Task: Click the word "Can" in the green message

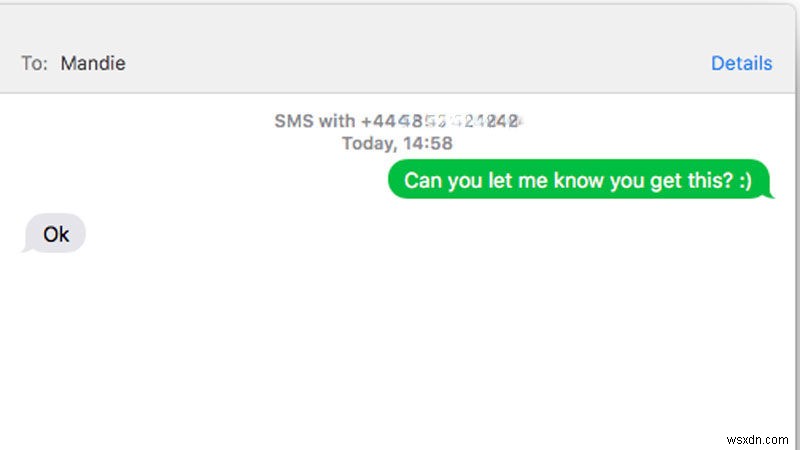Action: point(421,181)
